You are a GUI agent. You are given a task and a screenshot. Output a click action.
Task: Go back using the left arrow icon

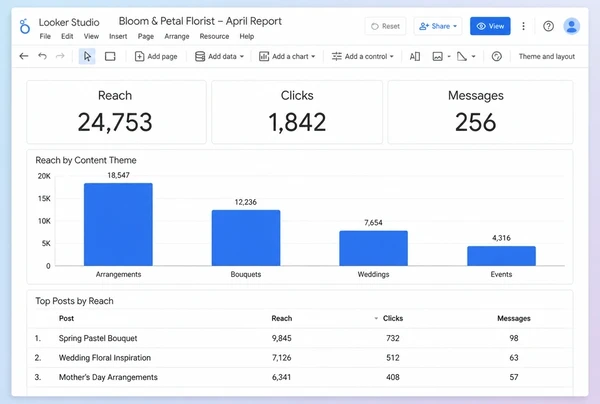(x=24, y=56)
